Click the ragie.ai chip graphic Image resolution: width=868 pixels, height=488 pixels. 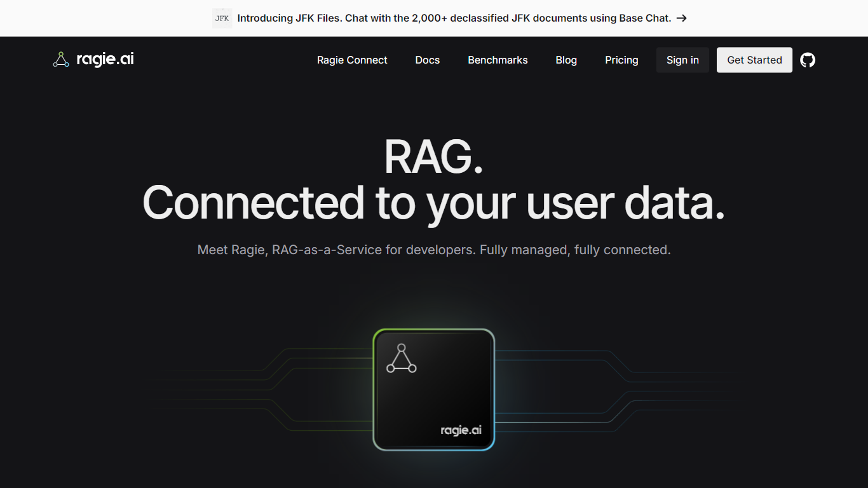(x=434, y=390)
